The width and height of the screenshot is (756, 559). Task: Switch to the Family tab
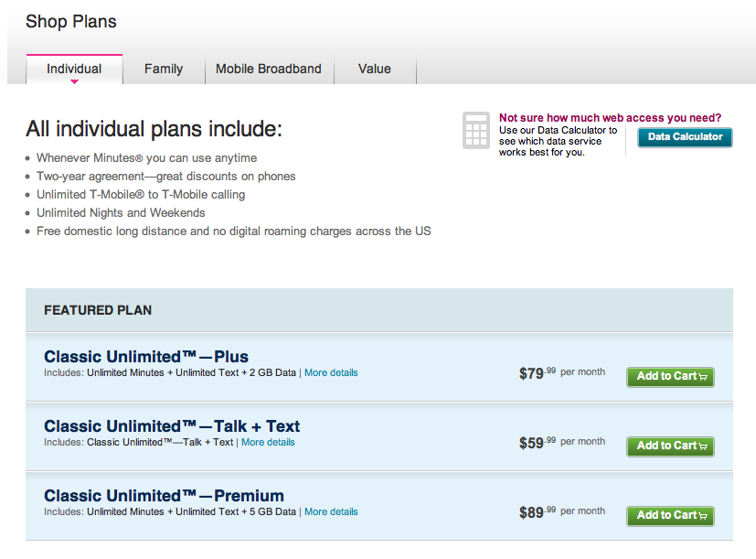[164, 69]
